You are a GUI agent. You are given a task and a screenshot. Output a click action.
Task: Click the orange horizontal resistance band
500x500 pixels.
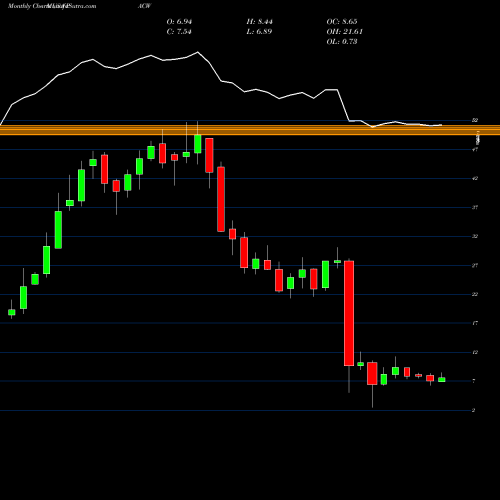coord(250,130)
